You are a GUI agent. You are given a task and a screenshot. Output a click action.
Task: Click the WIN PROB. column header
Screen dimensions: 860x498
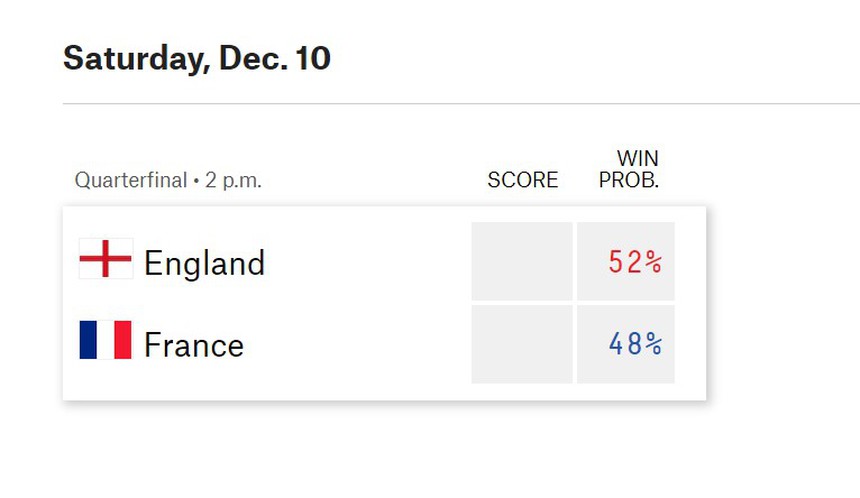[630, 170]
